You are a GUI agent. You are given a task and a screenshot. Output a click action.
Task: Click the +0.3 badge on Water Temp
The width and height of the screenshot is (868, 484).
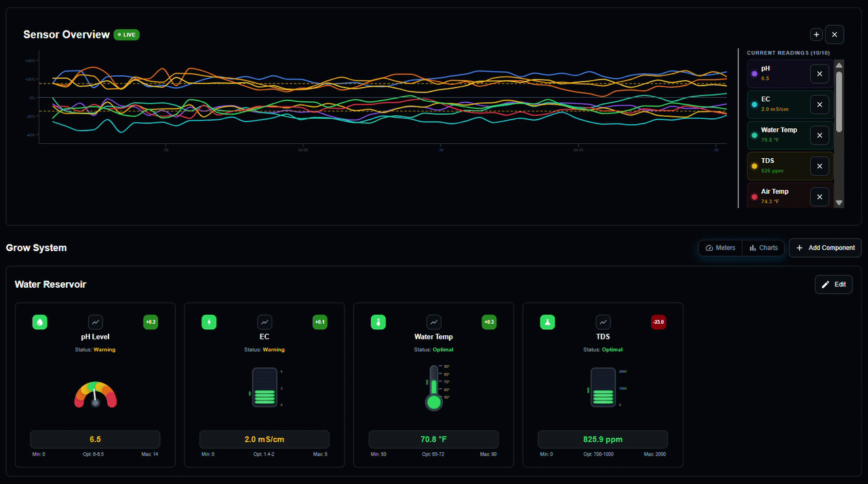coord(489,322)
